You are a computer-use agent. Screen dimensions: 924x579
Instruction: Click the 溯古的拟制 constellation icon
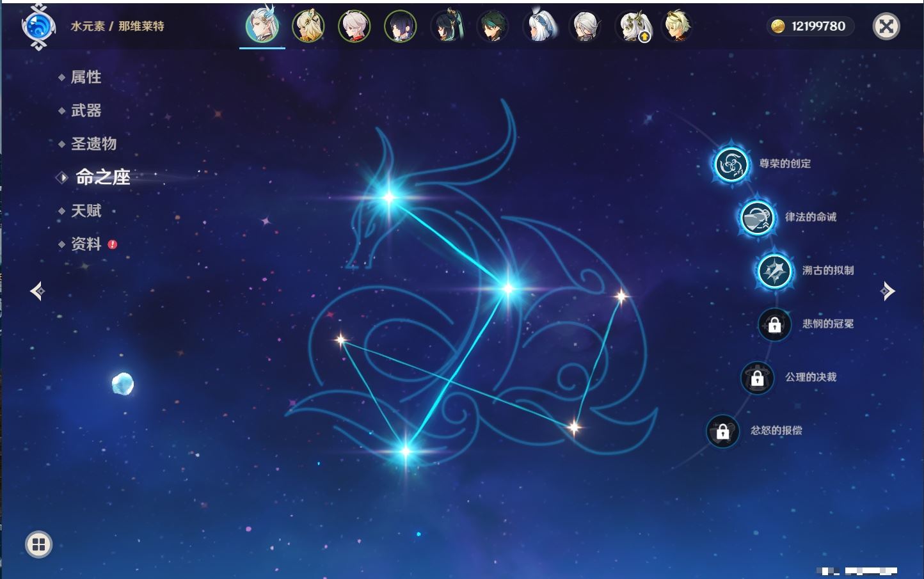point(775,271)
